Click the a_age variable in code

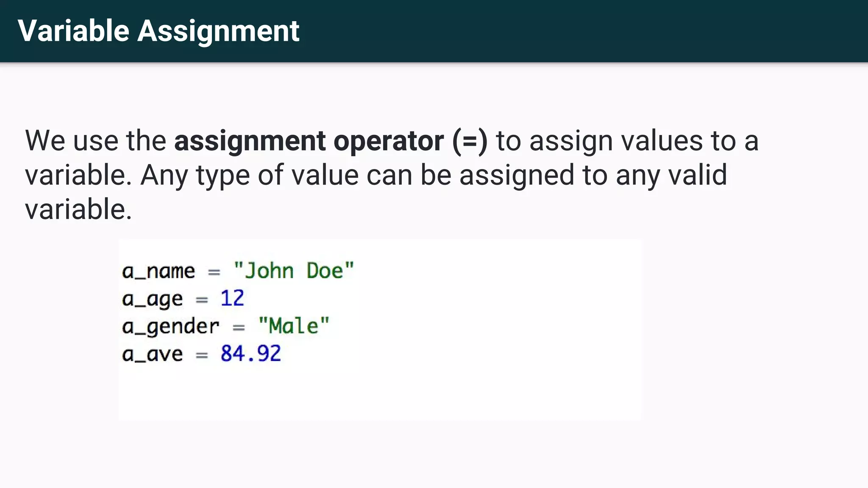pos(152,299)
